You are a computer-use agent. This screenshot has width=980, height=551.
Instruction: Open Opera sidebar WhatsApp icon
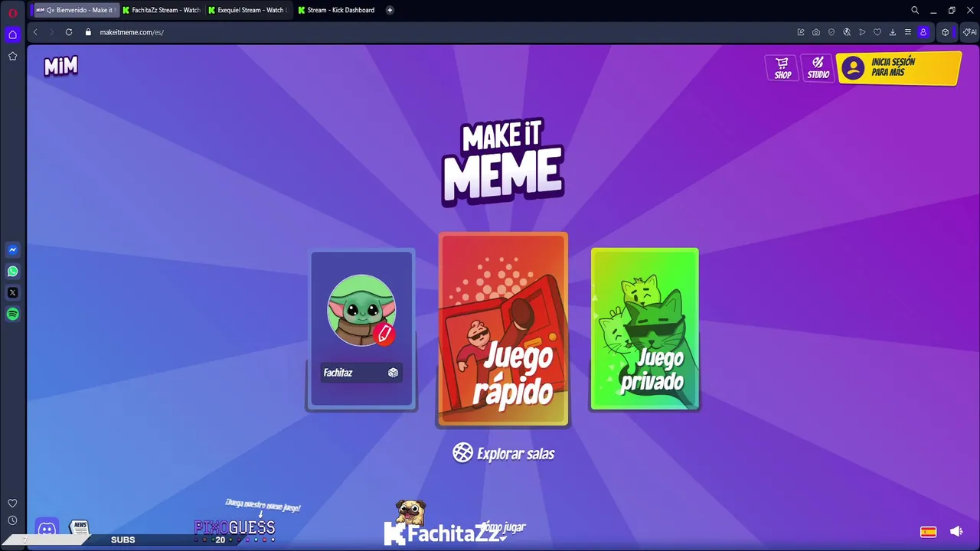pos(12,271)
